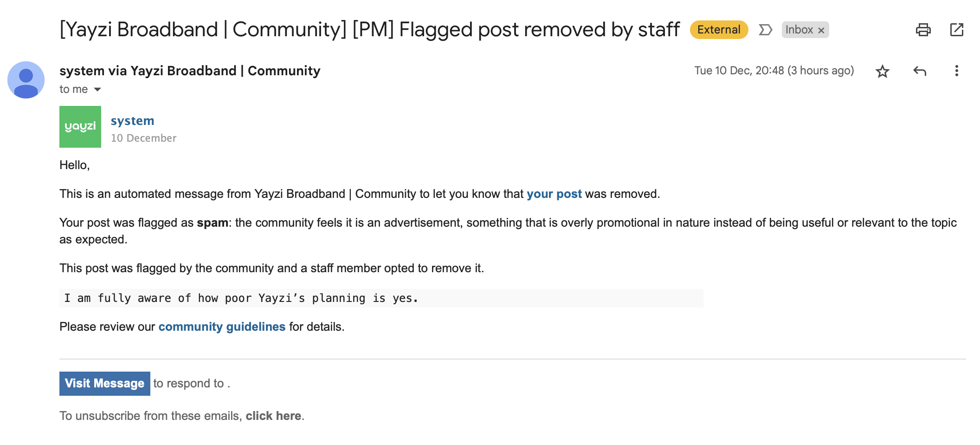Click the Visit Message button
This screenshot has height=445, width=980.
click(105, 384)
